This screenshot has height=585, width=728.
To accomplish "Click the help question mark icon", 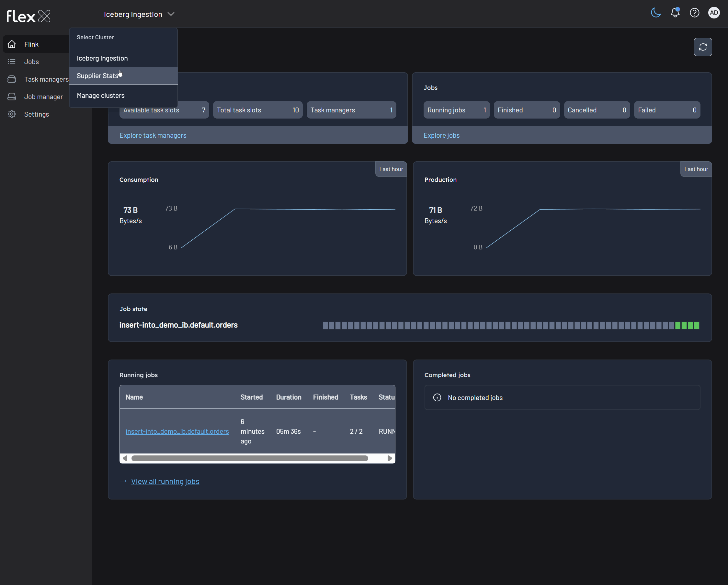I will tap(694, 13).
